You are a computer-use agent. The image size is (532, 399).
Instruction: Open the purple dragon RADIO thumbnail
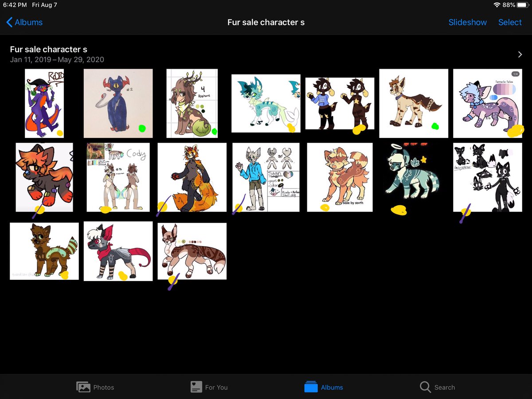[44, 103]
